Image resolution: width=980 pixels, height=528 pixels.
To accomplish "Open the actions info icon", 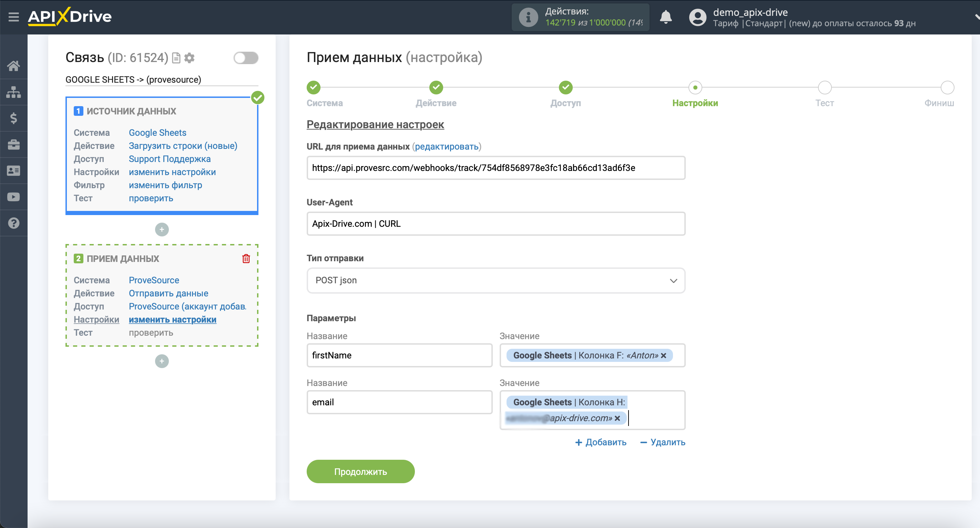I will point(529,17).
